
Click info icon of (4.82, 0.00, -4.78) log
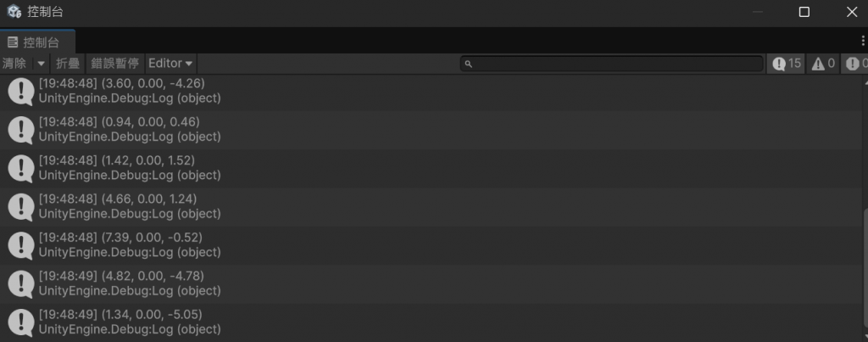pyautogui.click(x=21, y=283)
